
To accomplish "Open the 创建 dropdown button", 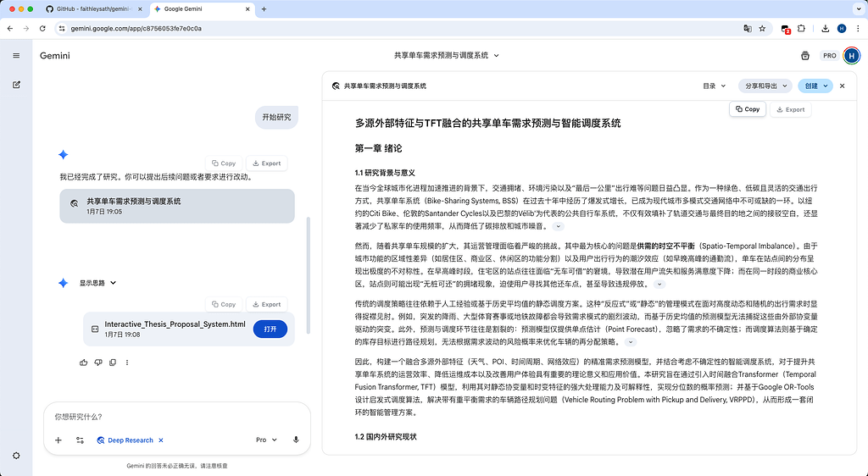I will click(815, 86).
